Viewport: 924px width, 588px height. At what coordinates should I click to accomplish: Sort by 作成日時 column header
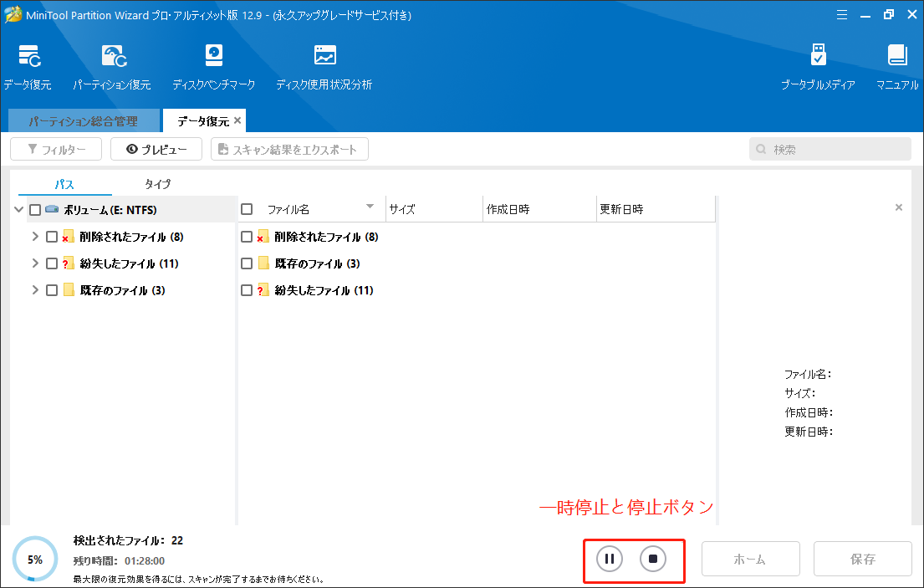[539, 209]
